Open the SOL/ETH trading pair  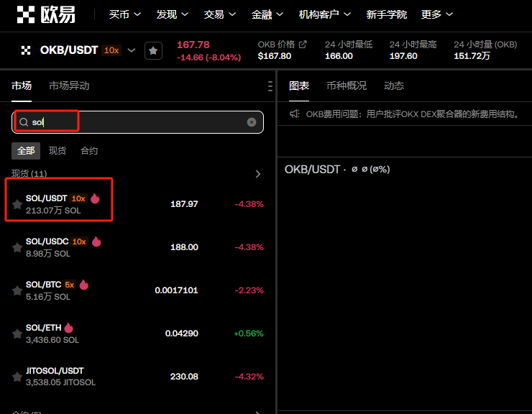tap(137, 333)
